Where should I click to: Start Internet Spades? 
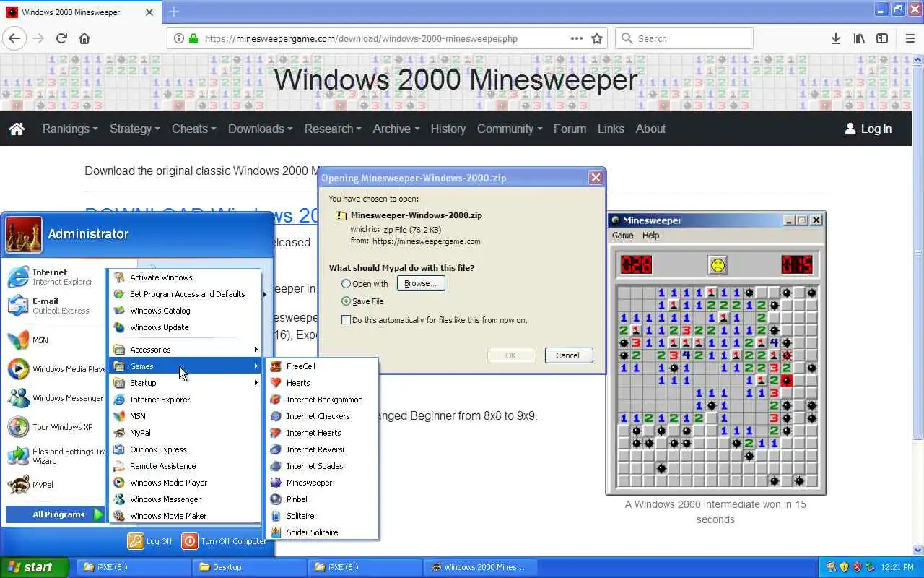click(322, 466)
